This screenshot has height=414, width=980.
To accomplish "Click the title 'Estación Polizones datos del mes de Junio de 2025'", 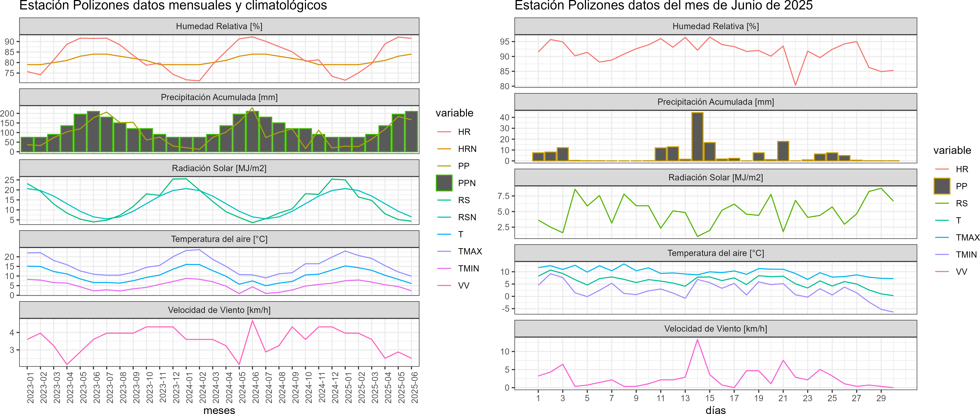I will [664, 5].
